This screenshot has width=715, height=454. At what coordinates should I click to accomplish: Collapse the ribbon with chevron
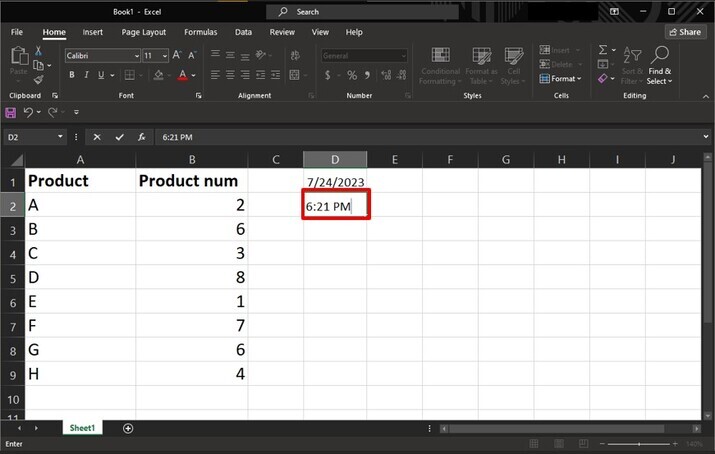point(705,96)
